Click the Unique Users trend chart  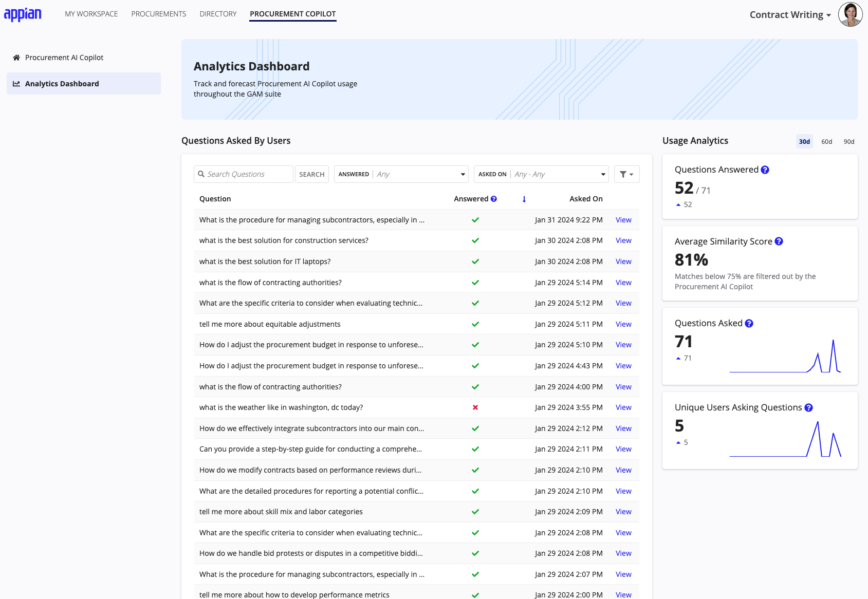click(x=785, y=439)
